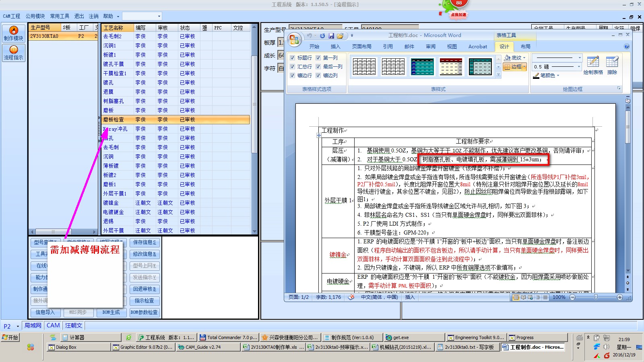The width and height of the screenshot is (644, 362).
Task: Click the BOM参数检查 button
Action: pyautogui.click(x=144, y=313)
